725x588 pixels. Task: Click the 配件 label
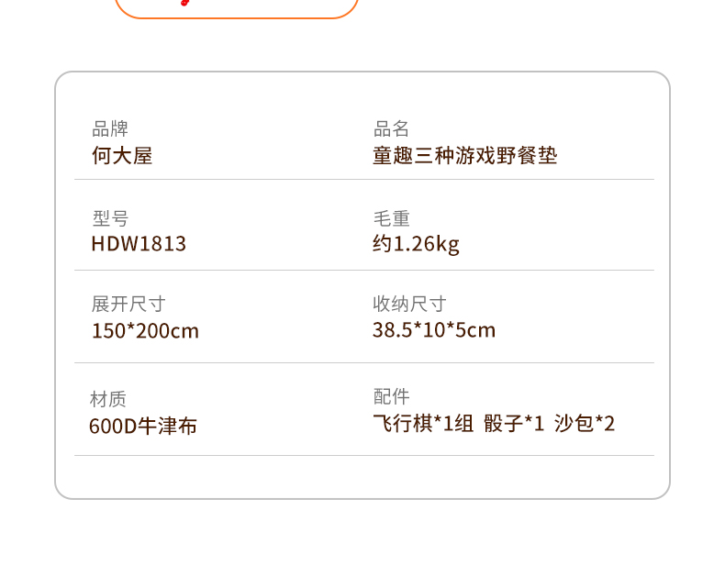pyautogui.click(x=391, y=396)
